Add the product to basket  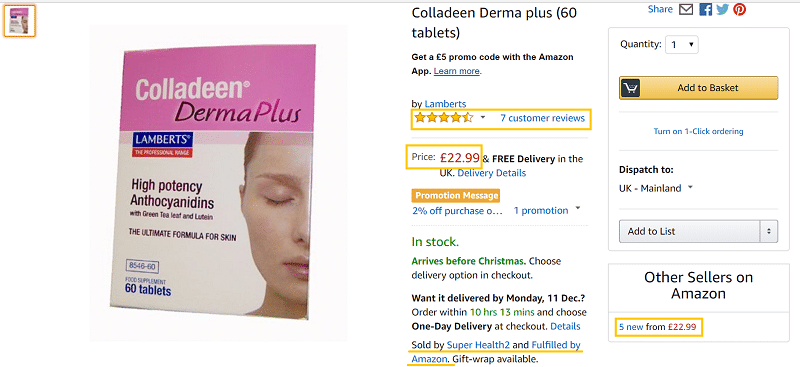click(698, 88)
